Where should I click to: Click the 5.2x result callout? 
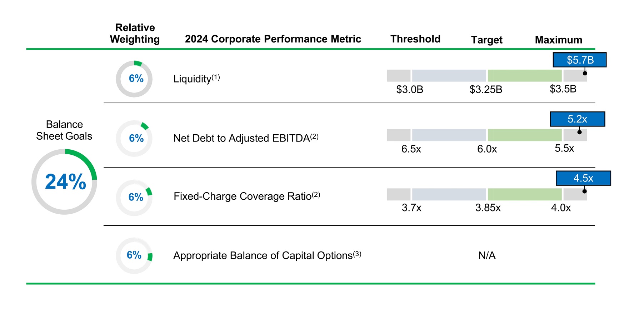pyautogui.click(x=577, y=119)
